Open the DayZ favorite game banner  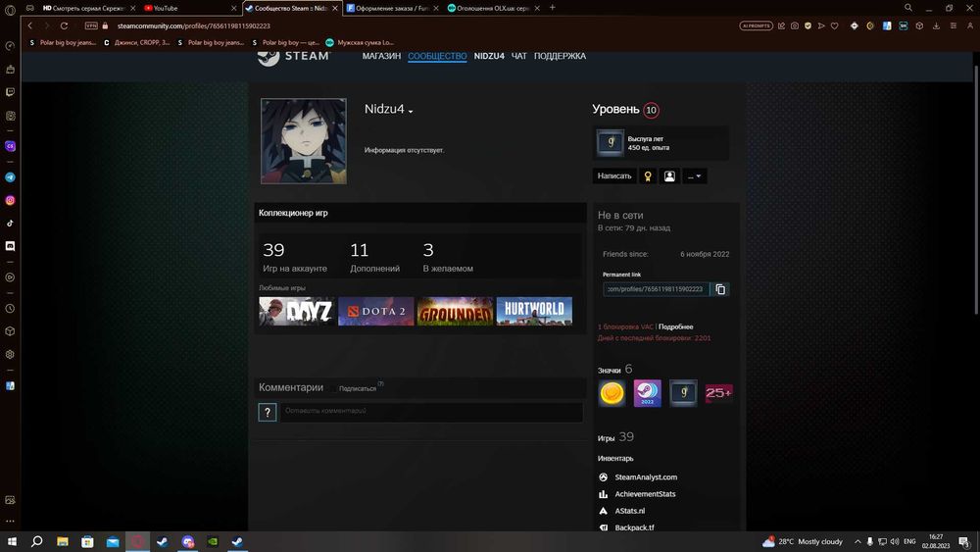pyautogui.click(x=297, y=312)
